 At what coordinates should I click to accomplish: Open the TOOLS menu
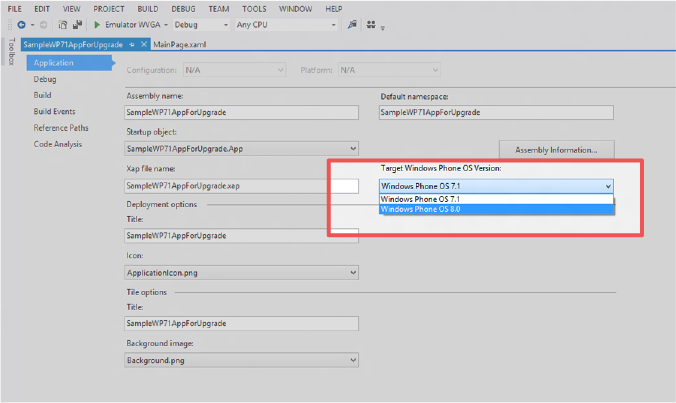pyautogui.click(x=254, y=9)
